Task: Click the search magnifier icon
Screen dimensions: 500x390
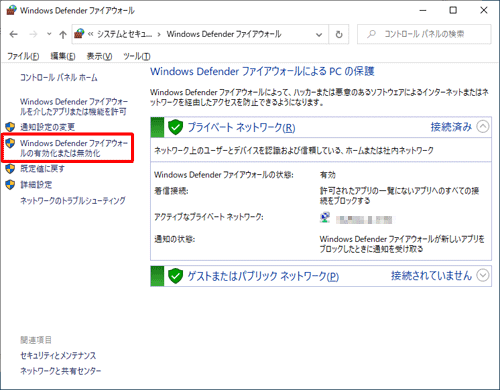Action: pos(371,34)
